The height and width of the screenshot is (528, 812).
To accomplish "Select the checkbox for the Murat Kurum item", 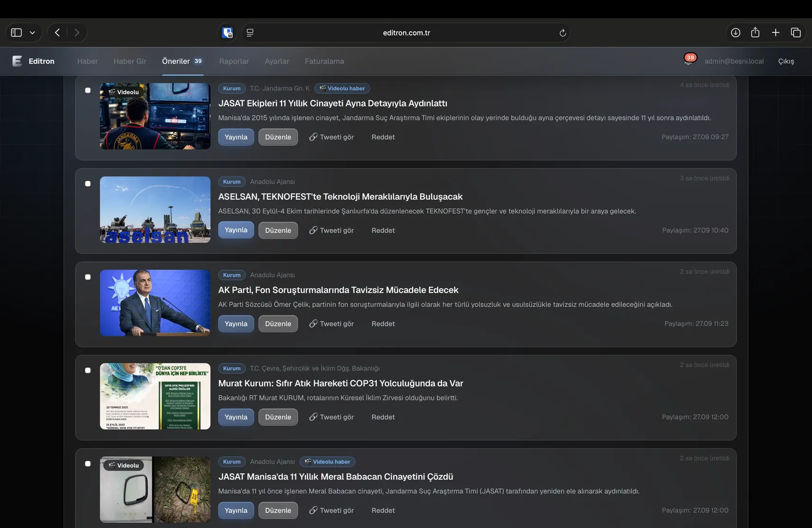I will pos(88,371).
